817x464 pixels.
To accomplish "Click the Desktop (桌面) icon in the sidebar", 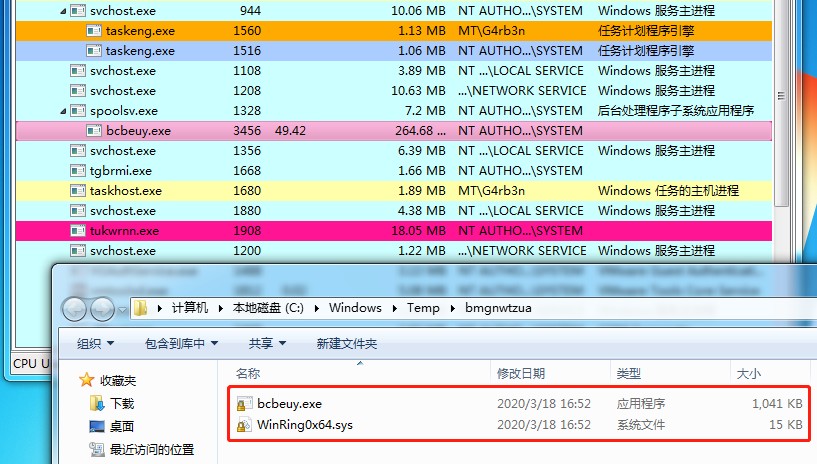I will coord(97,427).
